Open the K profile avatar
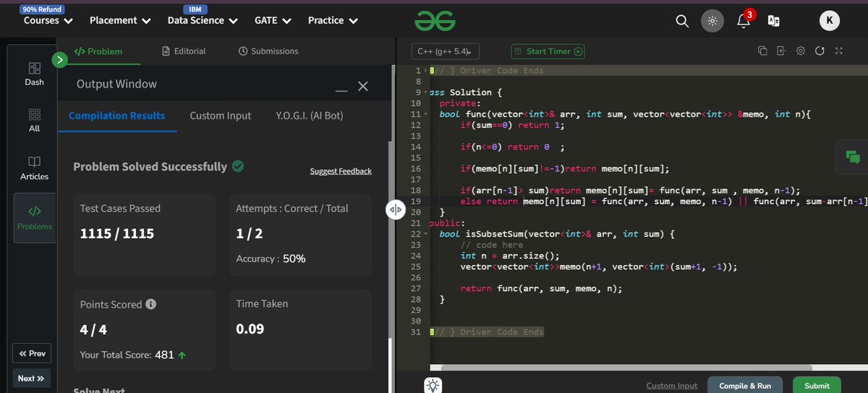Image resolution: width=868 pixels, height=393 pixels. (x=829, y=21)
